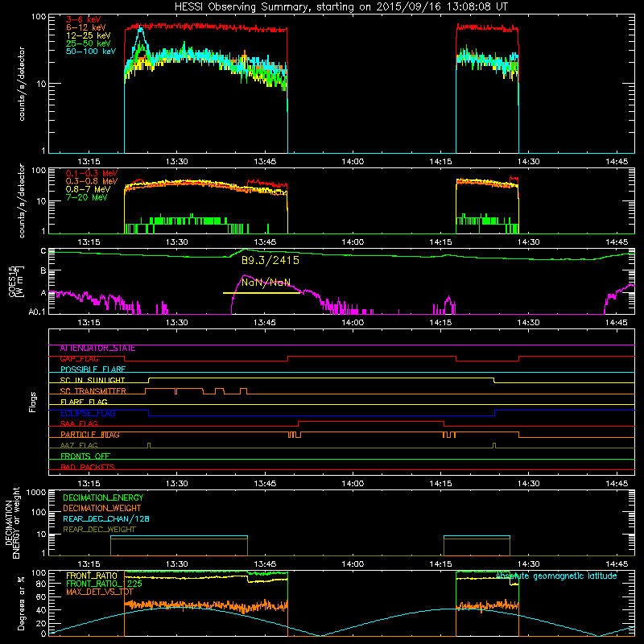
Task: Click the NaN/NaN annotation in GOES panel
Action: (x=266, y=283)
